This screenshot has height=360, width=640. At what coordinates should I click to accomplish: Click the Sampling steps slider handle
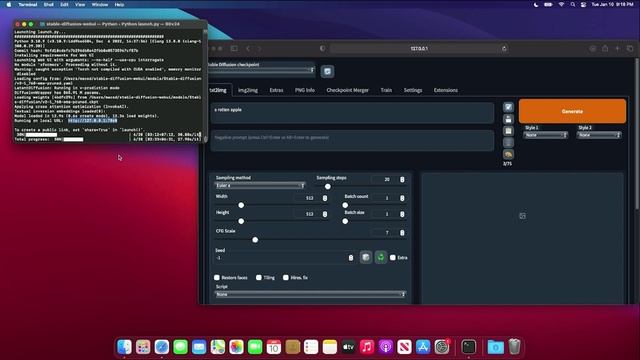pos(327,187)
